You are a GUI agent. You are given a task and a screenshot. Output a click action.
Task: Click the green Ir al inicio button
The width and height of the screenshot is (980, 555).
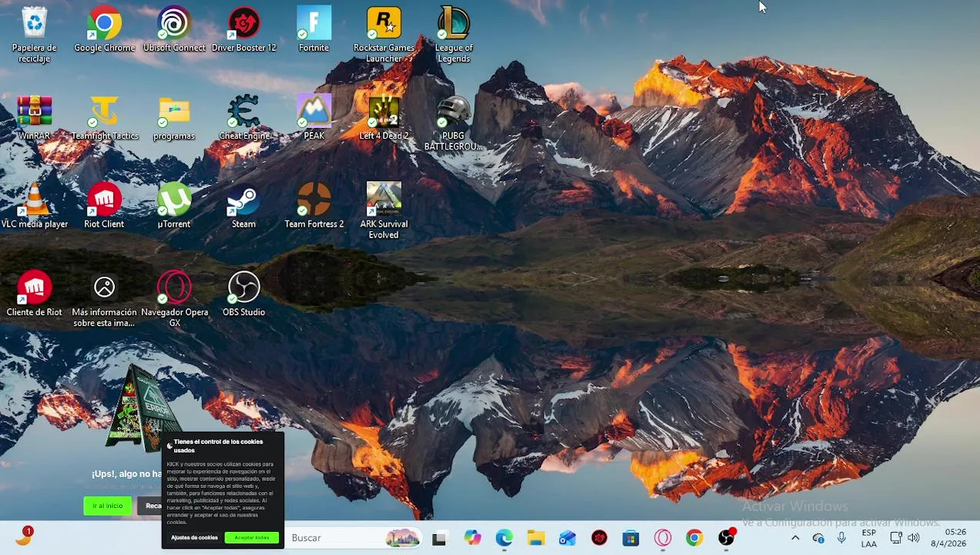point(107,506)
